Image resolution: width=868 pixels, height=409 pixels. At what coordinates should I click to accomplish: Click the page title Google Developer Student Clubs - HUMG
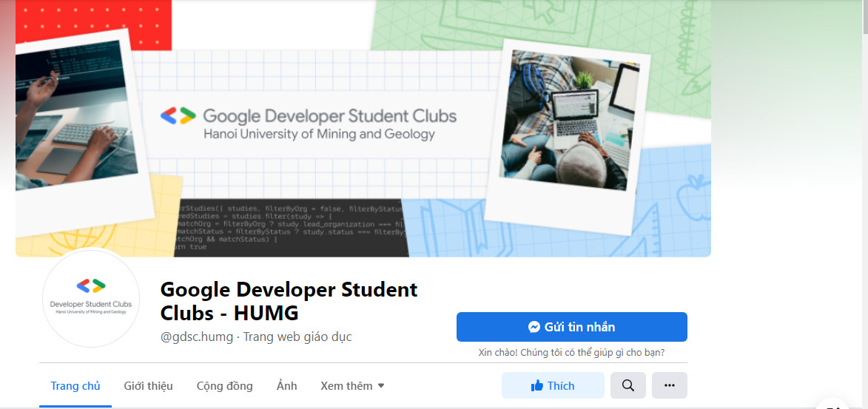click(289, 301)
